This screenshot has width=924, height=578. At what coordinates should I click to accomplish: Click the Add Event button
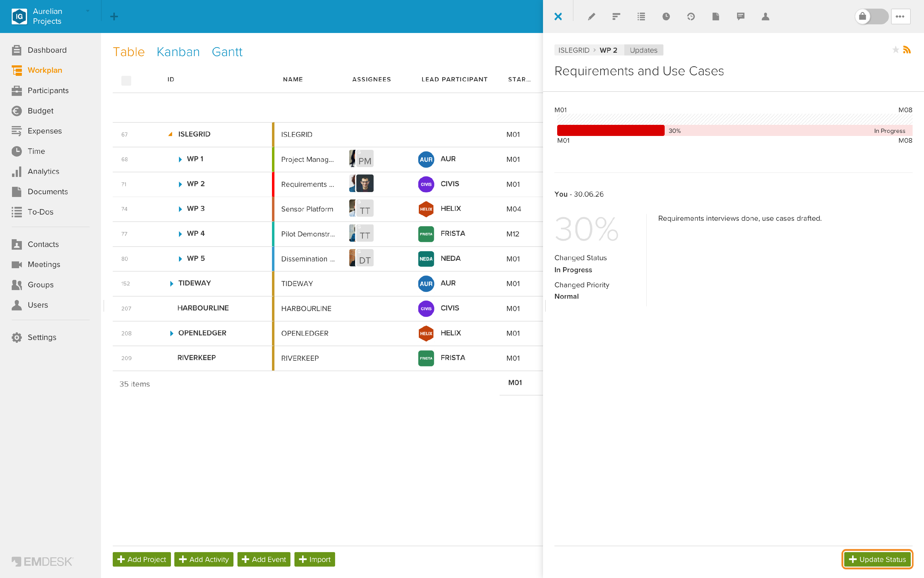click(x=264, y=559)
